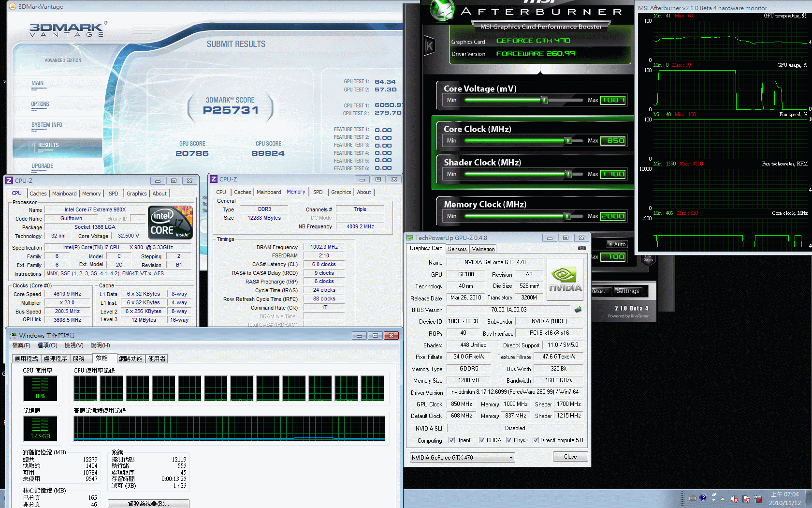Click NVIDIA logo in GPU-Z

pyautogui.click(x=565, y=279)
